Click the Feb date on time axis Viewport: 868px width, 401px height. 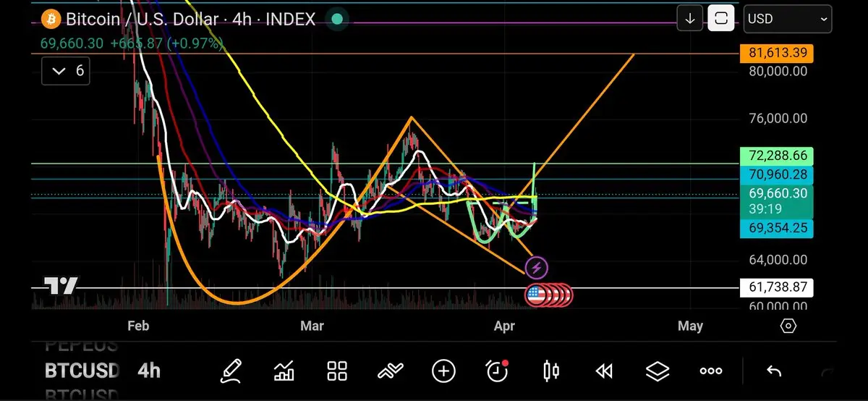pyautogui.click(x=137, y=326)
